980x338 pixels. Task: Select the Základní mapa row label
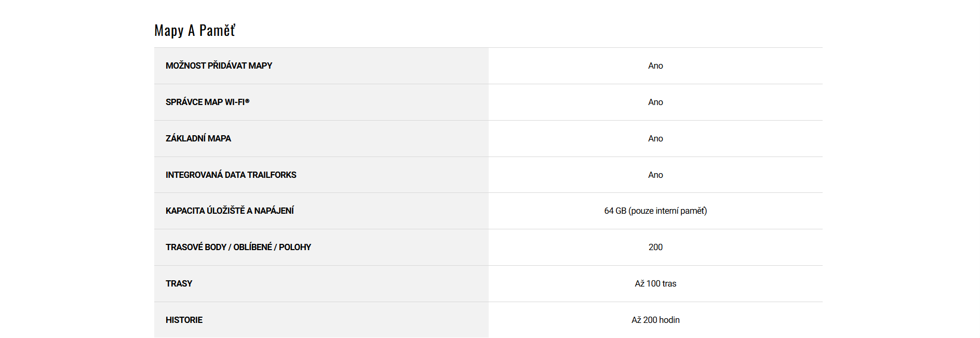point(198,139)
